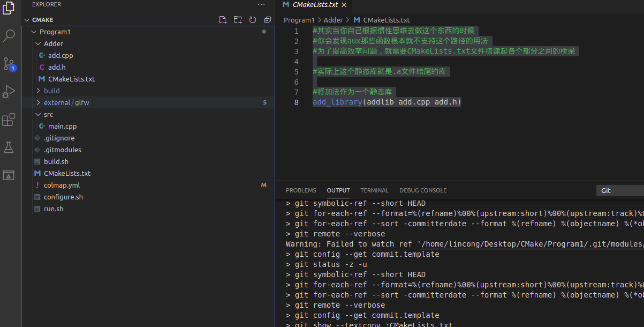This screenshot has width=644, height=327.
Task: Click the S badge on external/glfw
Action: 264,102
